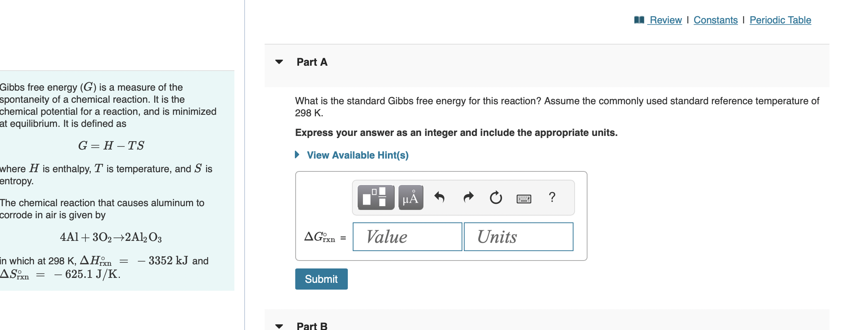Click inside the Units answer field
Screen dimensions: 868x330
[518, 237]
